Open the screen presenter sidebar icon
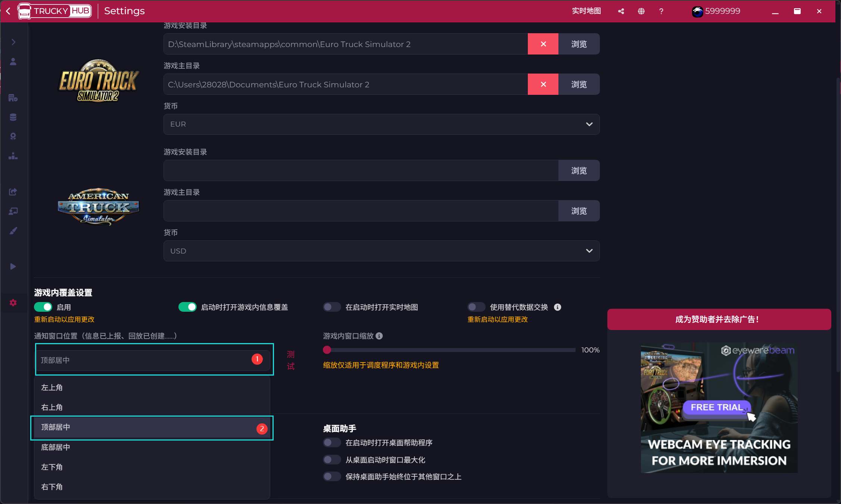The width and height of the screenshot is (841, 504). click(x=13, y=211)
